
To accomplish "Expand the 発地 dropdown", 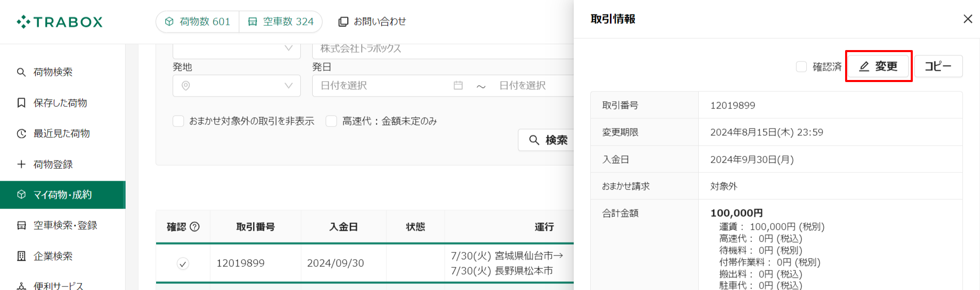I will coord(237,86).
